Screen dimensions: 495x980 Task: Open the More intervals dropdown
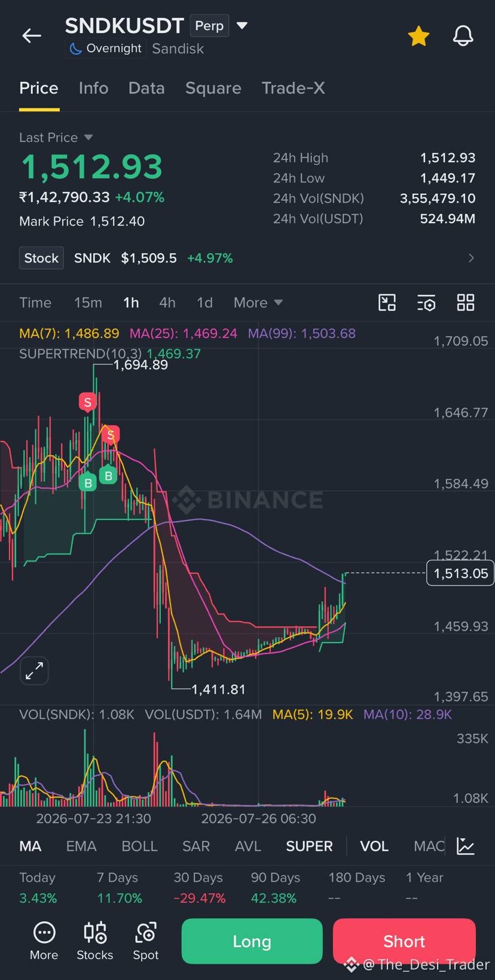click(258, 303)
